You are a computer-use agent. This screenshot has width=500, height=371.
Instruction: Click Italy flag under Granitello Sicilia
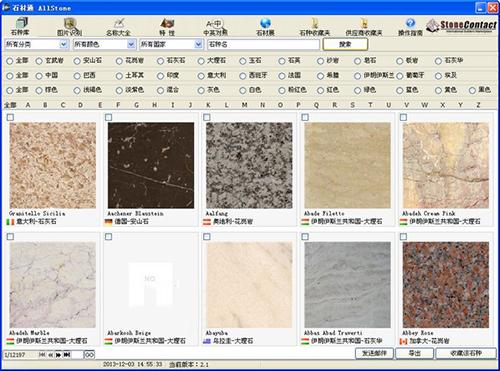point(10,222)
